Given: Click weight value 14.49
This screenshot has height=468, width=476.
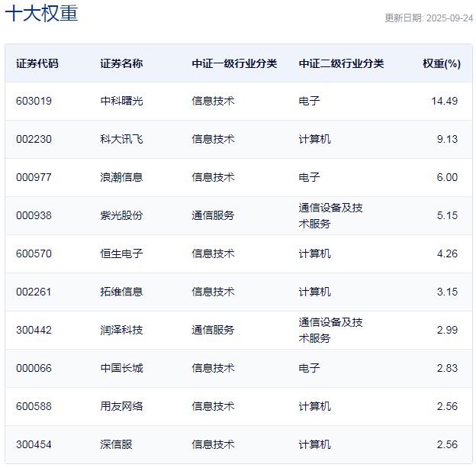Looking at the screenshot, I should pyautogui.click(x=445, y=101).
